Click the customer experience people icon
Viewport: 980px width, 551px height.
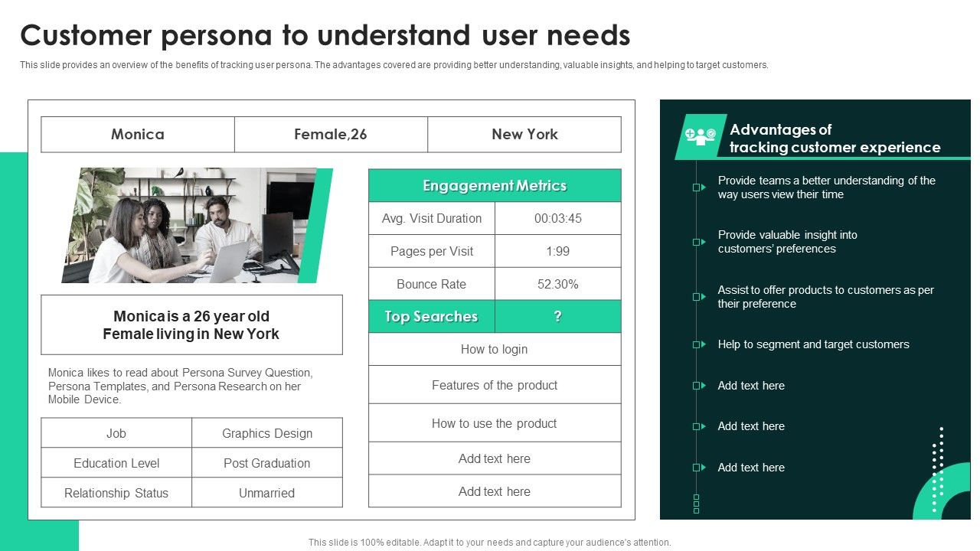click(700, 135)
